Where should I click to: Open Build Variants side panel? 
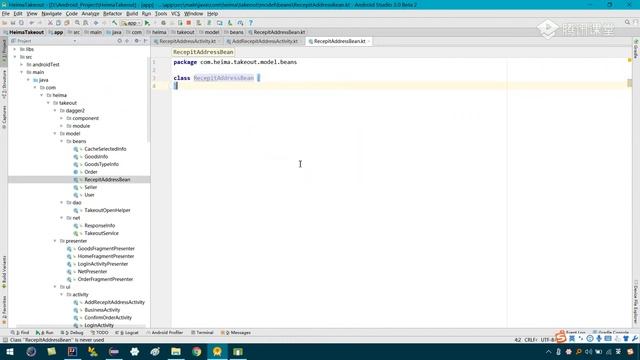(x=4, y=272)
